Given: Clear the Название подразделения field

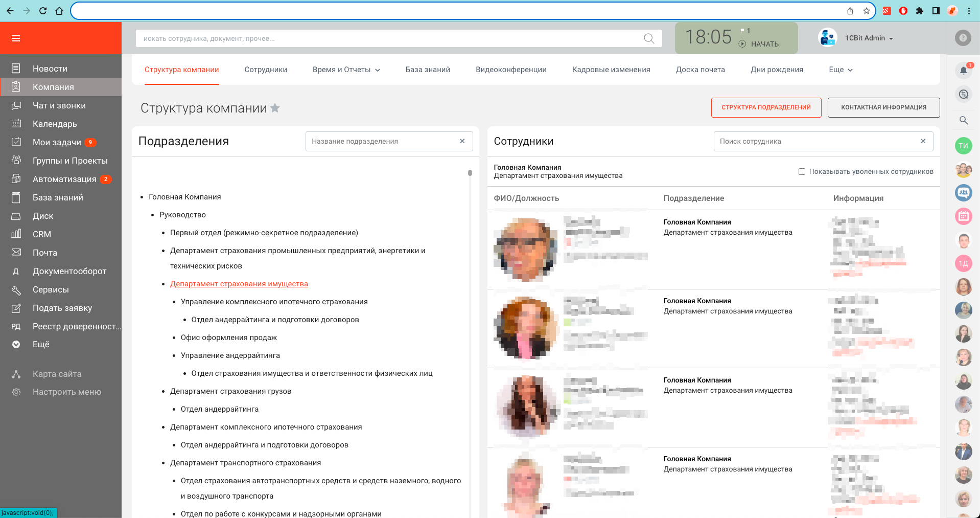Looking at the screenshot, I should click(462, 141).
